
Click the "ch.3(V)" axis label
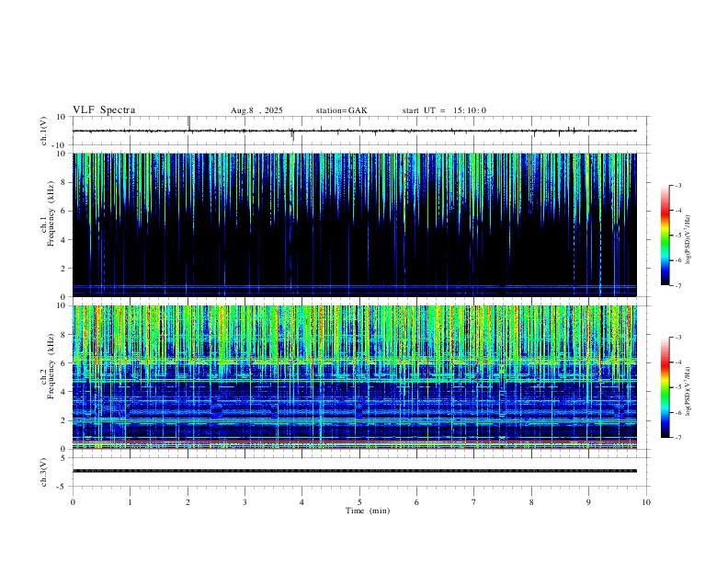[x=44, y=472]
